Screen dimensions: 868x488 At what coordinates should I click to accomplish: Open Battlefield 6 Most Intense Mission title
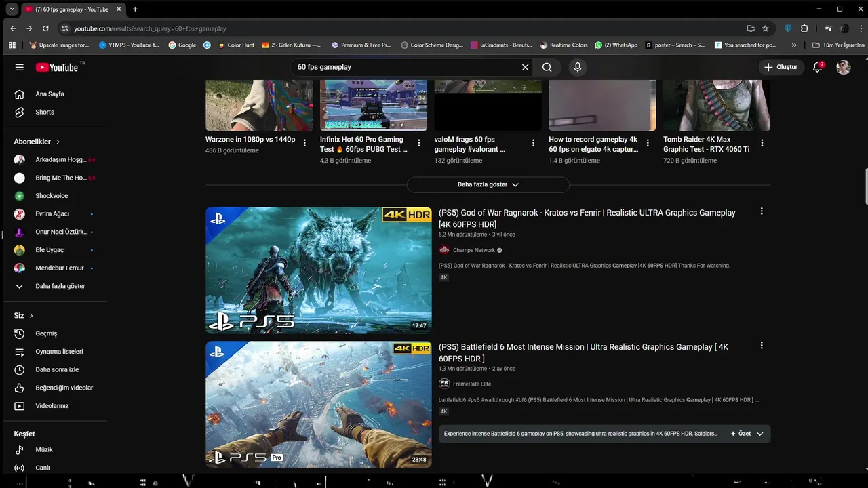(x=583, y=352)
